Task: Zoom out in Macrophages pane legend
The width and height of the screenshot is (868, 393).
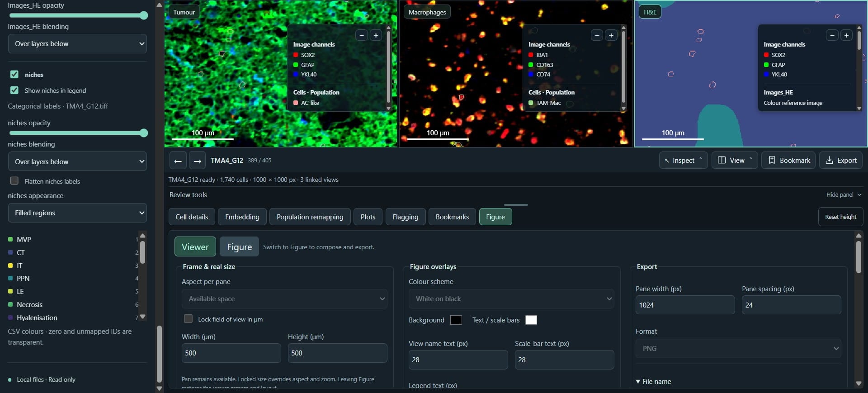Action: 597,35
